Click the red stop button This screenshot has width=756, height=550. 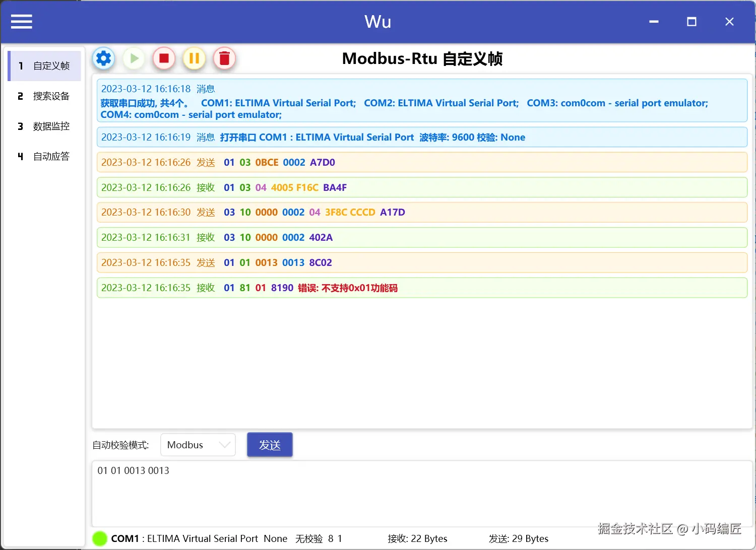tap(164, 59)
